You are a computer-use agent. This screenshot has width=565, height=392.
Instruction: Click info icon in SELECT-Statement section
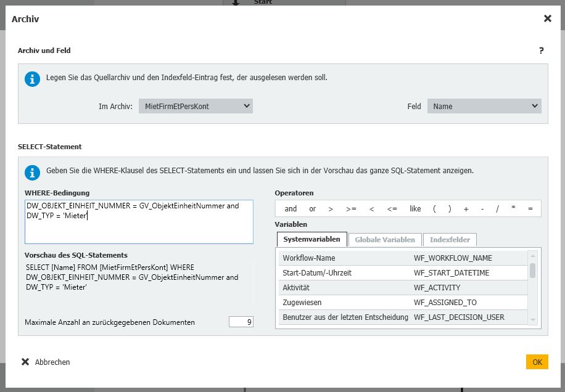pyautogui.click(x=31, y=171)
